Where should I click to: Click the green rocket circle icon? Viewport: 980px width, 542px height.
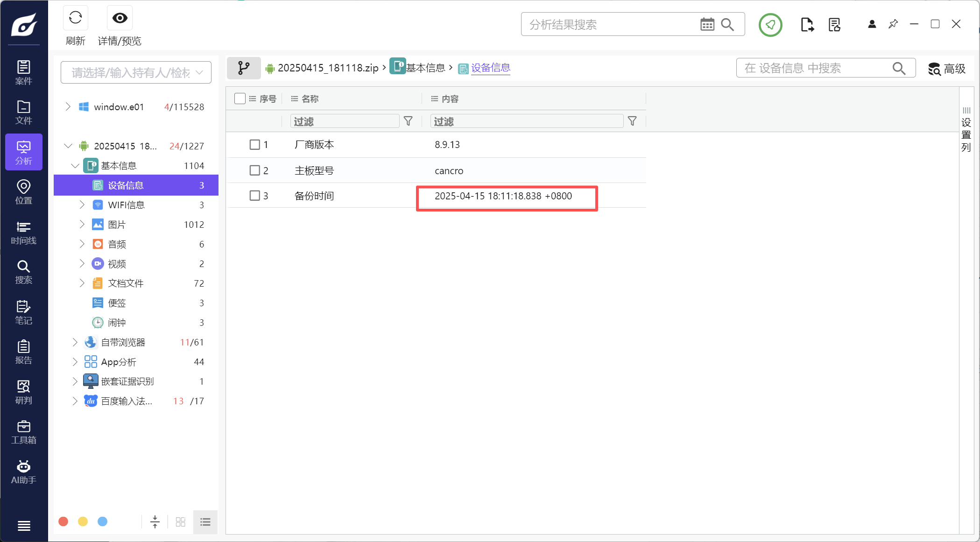[770, 25]
